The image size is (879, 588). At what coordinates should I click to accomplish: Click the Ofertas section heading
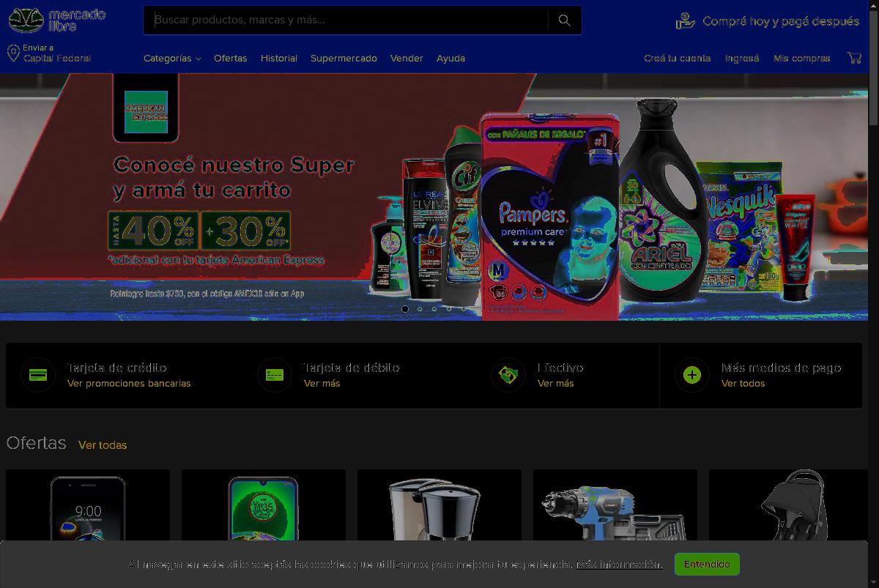click(x=36, y=443)
